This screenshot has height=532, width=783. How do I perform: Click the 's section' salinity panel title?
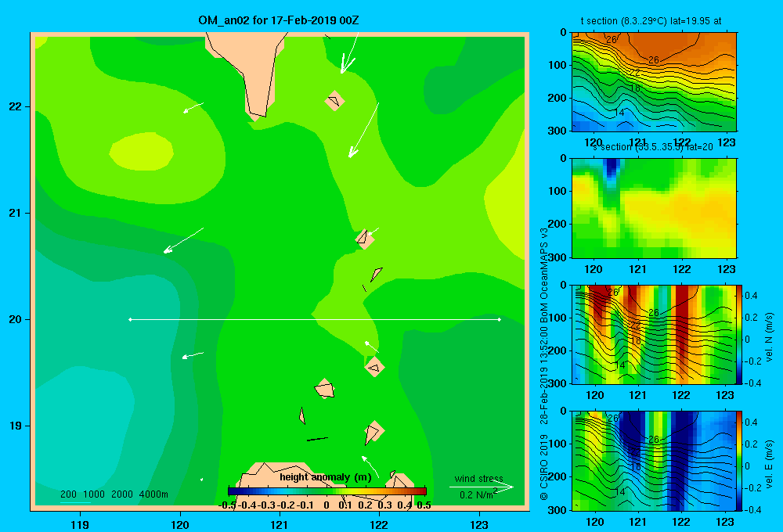[x=653, y=147]
